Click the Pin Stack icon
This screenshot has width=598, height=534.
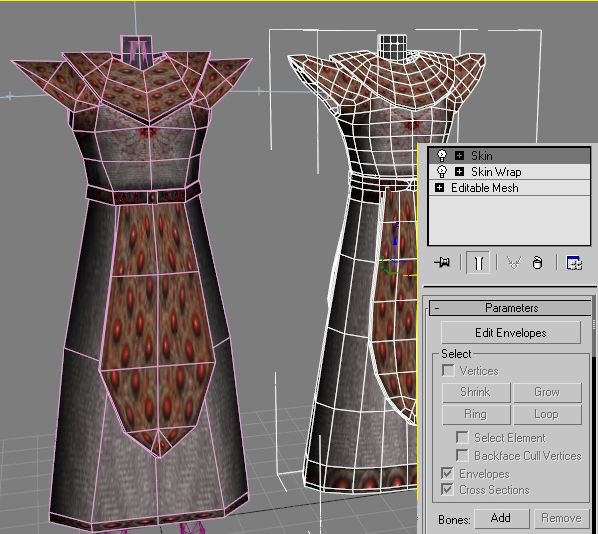pos(442,262)
